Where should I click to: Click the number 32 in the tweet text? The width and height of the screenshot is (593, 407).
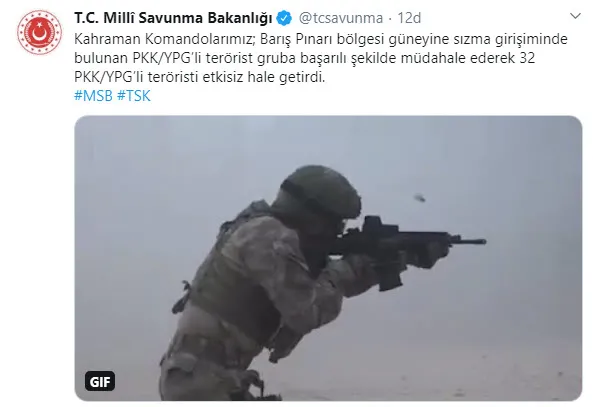[527, 58]
